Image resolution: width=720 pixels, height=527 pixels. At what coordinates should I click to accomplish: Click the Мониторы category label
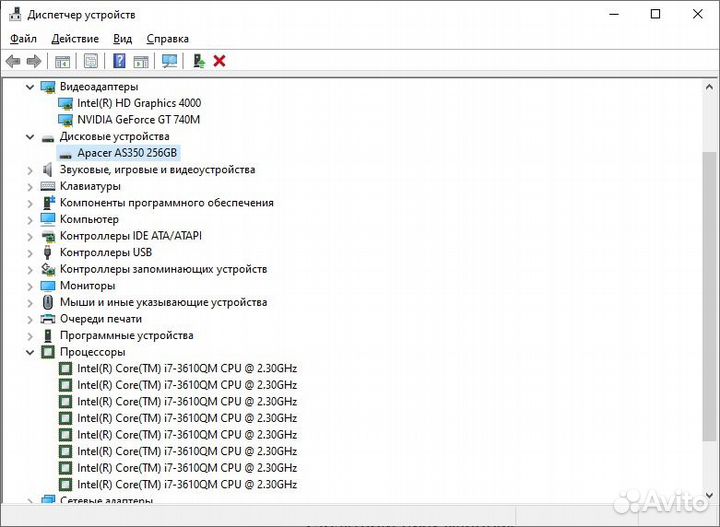87,286
